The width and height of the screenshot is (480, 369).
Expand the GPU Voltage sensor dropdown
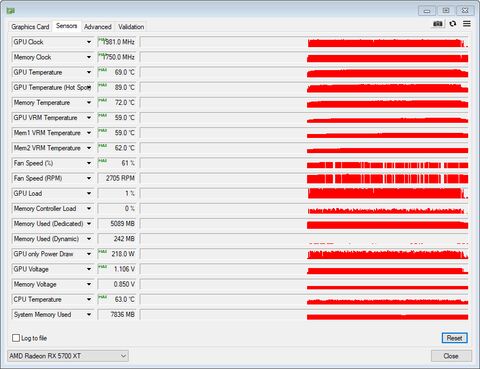[89, 269]
